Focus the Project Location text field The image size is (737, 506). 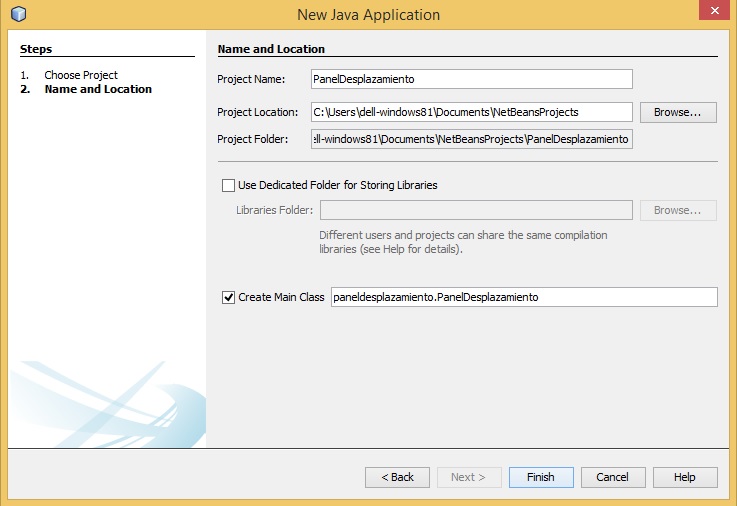[x=472, y=112]
